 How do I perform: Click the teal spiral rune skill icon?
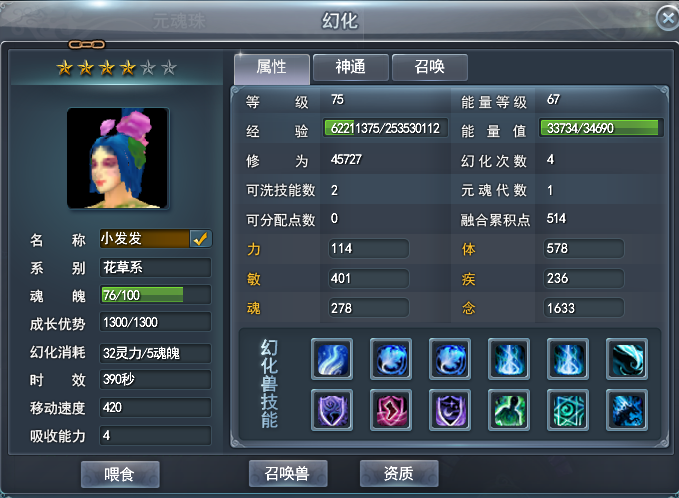[568, 410]
